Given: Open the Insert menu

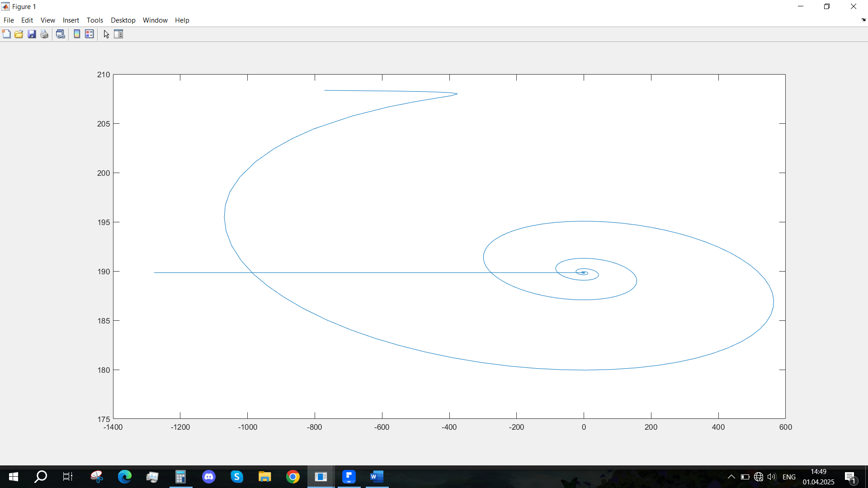Looking at the screenshot, I should pyautogui.click(x=71, y=20).
